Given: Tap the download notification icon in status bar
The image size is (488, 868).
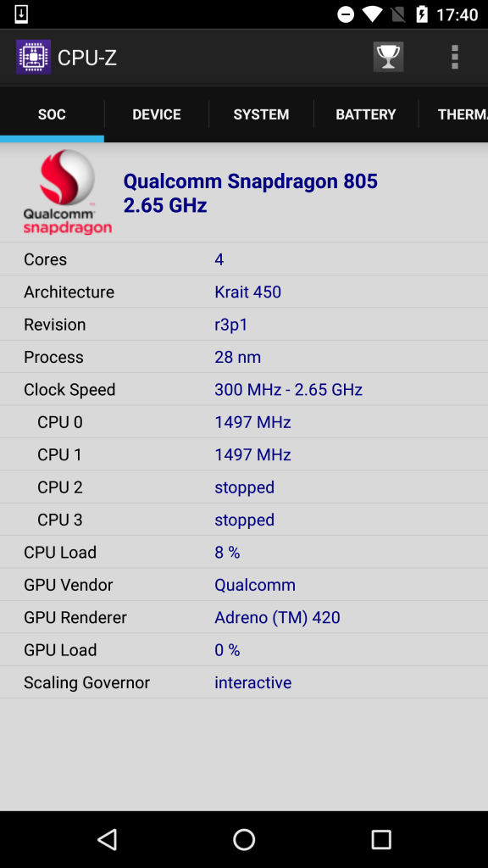Looking at the screenshot, I should click(x=21, y=14).
